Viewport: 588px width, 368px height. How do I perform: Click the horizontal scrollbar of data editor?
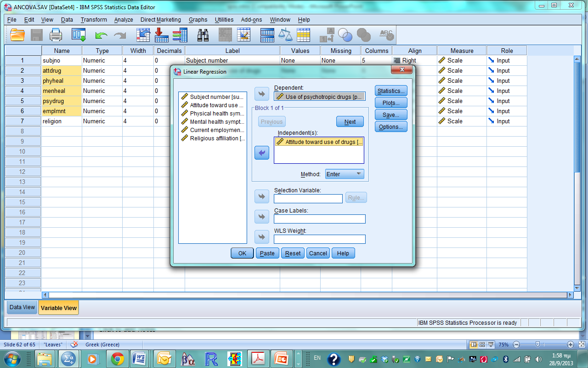[308, 295]
